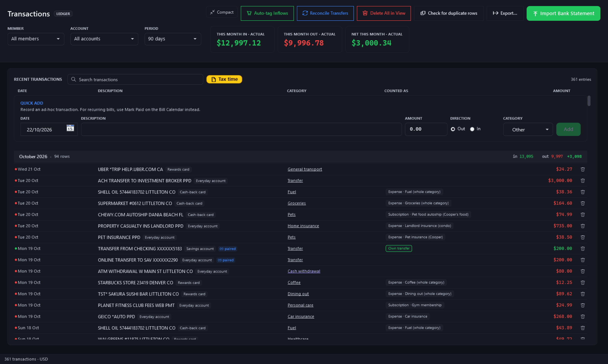Open Quick Add Category dropdown showing Other

(528, 130)
